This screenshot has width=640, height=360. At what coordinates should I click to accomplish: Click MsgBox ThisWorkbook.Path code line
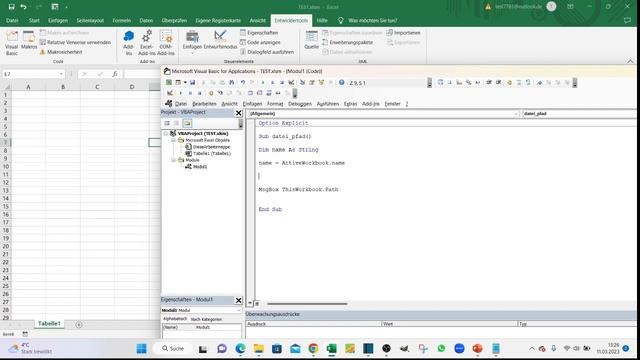tap(298, 189)
